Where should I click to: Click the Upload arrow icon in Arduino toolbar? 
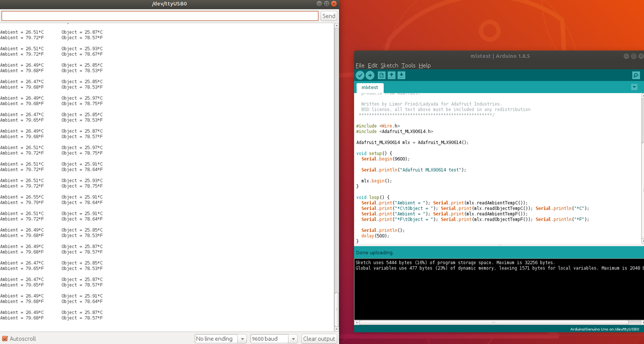[x=370, y=75]
